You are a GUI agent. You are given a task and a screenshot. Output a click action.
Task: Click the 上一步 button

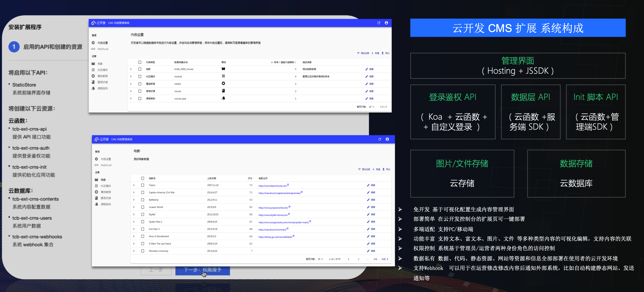156,270
